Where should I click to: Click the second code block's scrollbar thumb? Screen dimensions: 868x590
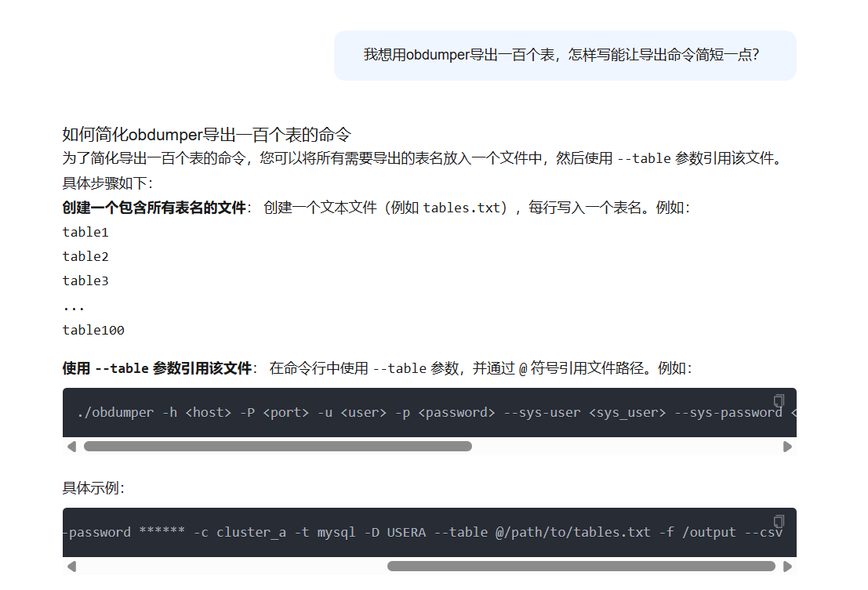[x=580, y=566]
